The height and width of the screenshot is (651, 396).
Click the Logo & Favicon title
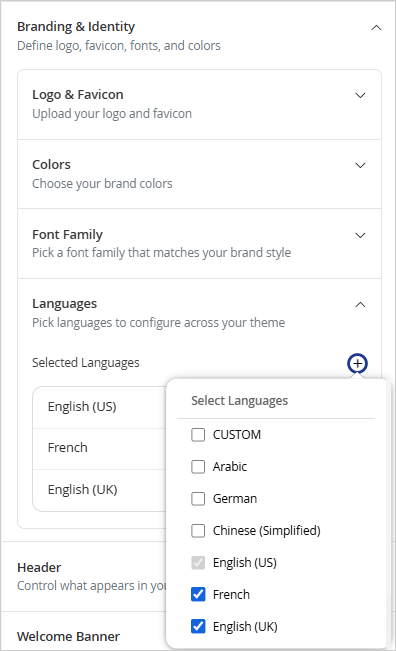(x=78, y=95)
